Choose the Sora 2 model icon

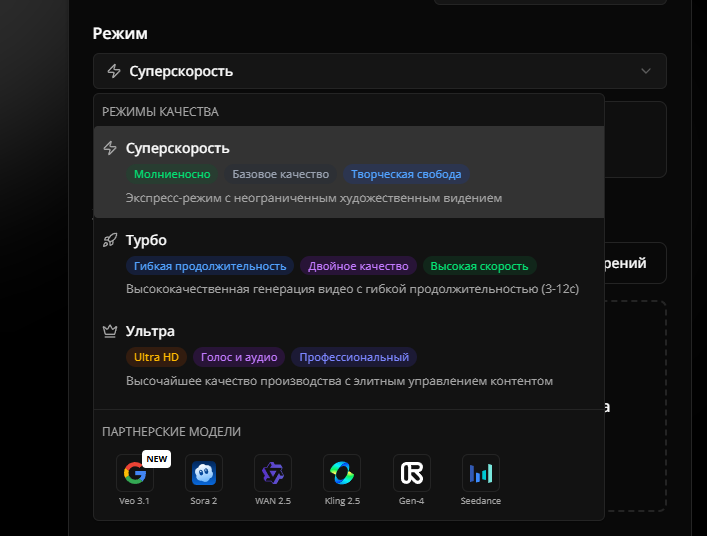(204, 473)
